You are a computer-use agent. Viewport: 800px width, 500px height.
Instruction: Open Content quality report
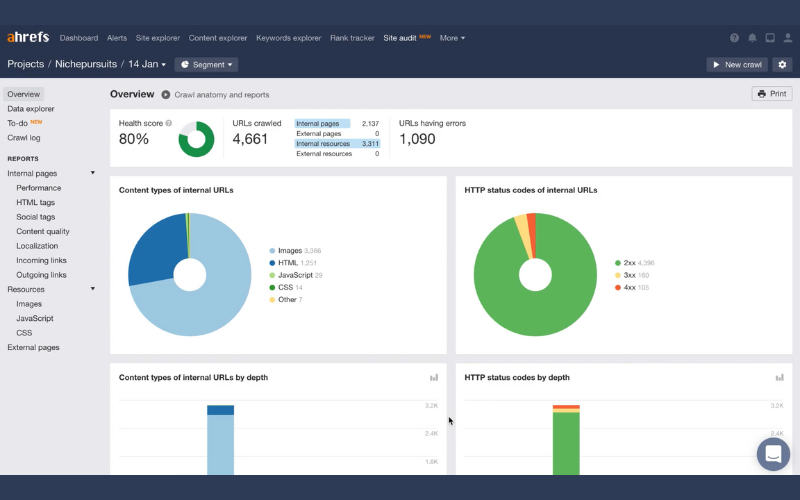[x=42, y=231]
